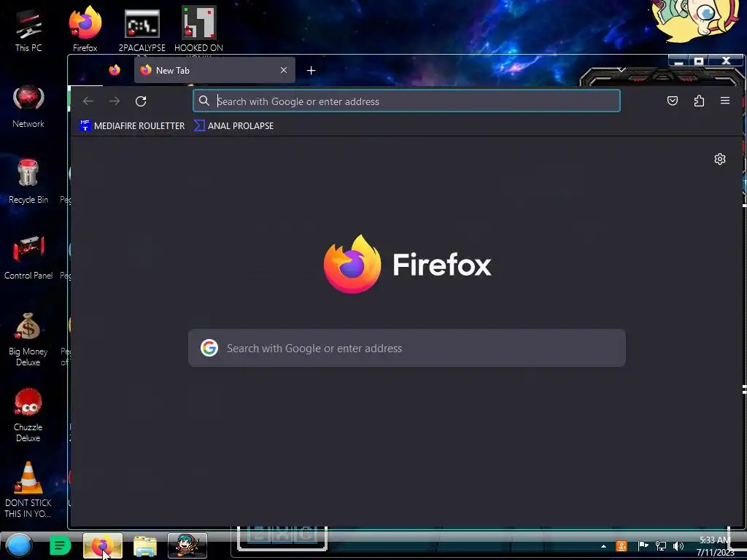Minimize the Firefox window
Screen dimensions: 747x560
point(679,61)
